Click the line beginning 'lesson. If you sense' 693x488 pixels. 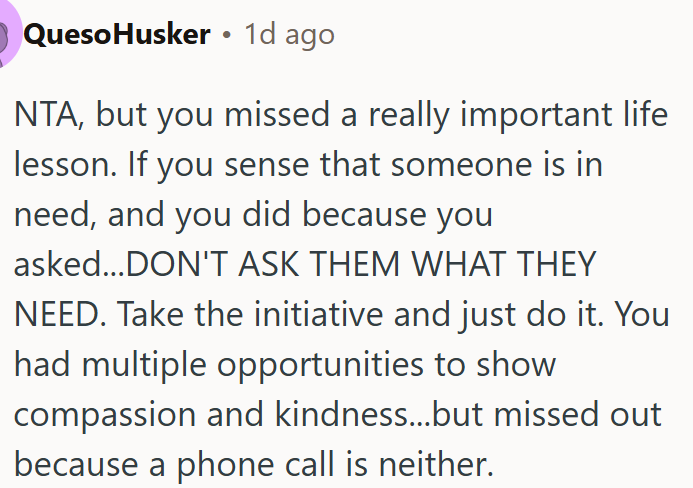click(308, 166)
